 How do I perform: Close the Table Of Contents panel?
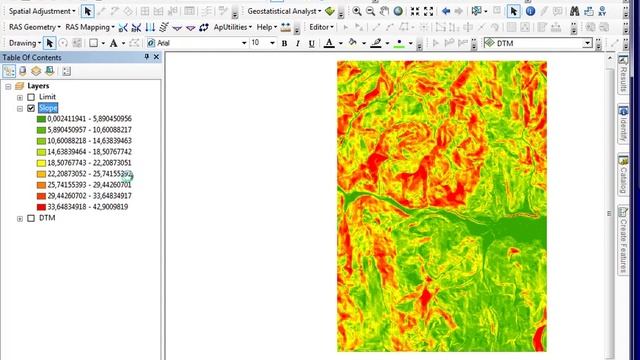156,57
